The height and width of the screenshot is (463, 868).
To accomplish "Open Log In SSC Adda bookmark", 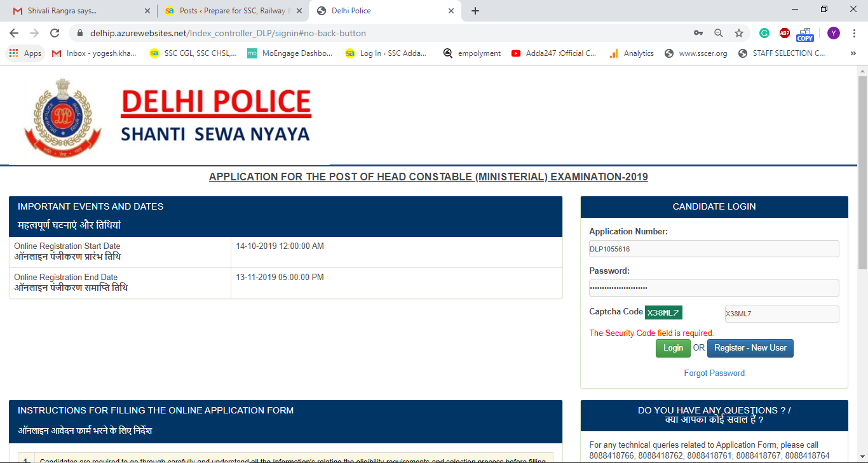I will [386, 53].
